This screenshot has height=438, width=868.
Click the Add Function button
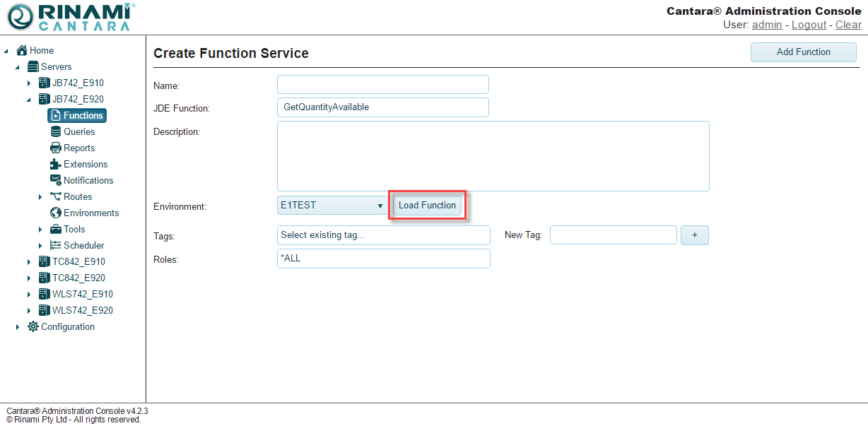[x=803, y=52]
